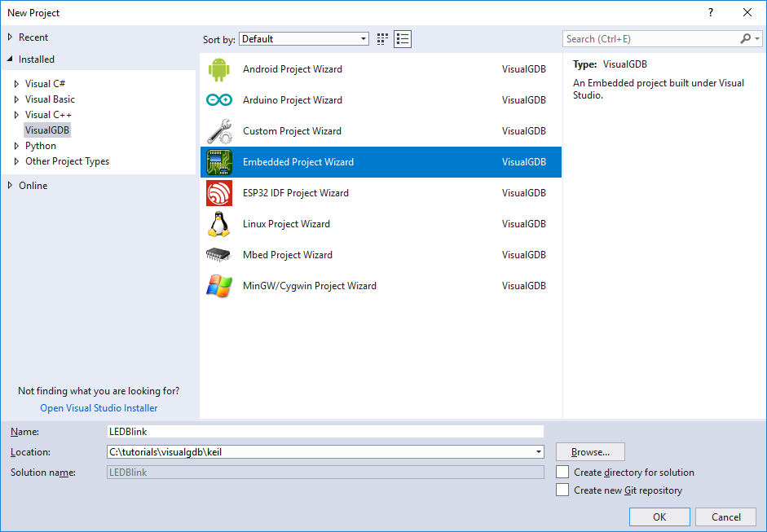Viewport: 767px width, 532px height.
Task: Select Embedded Project Wizard template name
Action: pyautogui.click(x=298, y=162)
